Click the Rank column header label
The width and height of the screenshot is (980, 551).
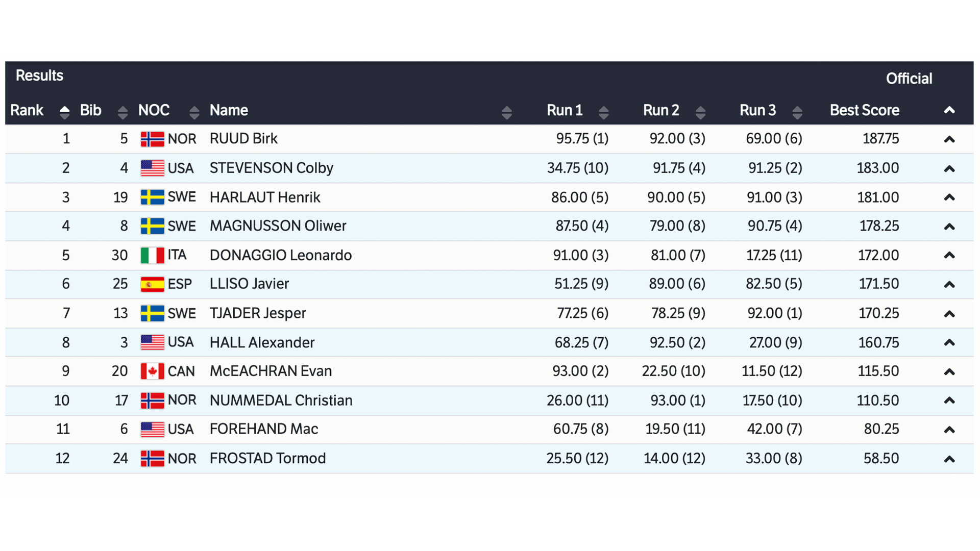pos(27,110)
